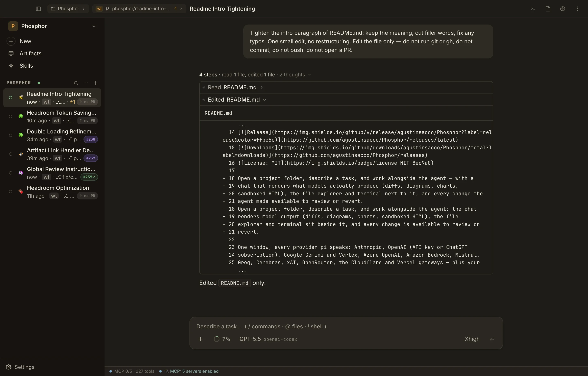This screenshot has width=588, height=376.
Task: Open the Headroom Optimization session
Action: click(52, 192)
